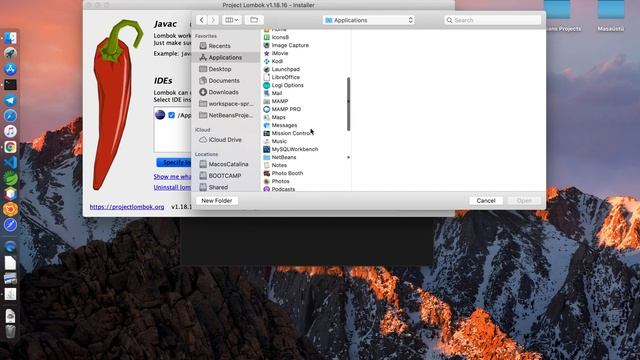Open Telegram from the Dock
The height and width of the screenshot is (360, 640).
(x=10, y=100)
